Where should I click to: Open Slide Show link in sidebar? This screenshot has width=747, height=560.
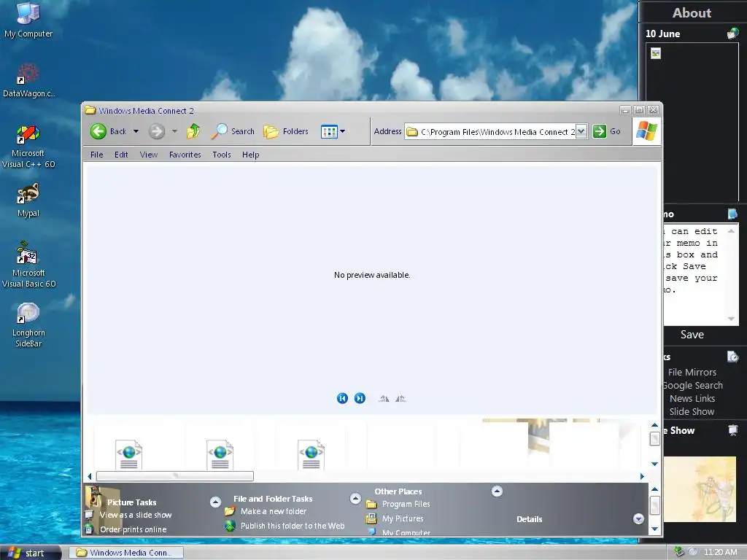(692, 411)
